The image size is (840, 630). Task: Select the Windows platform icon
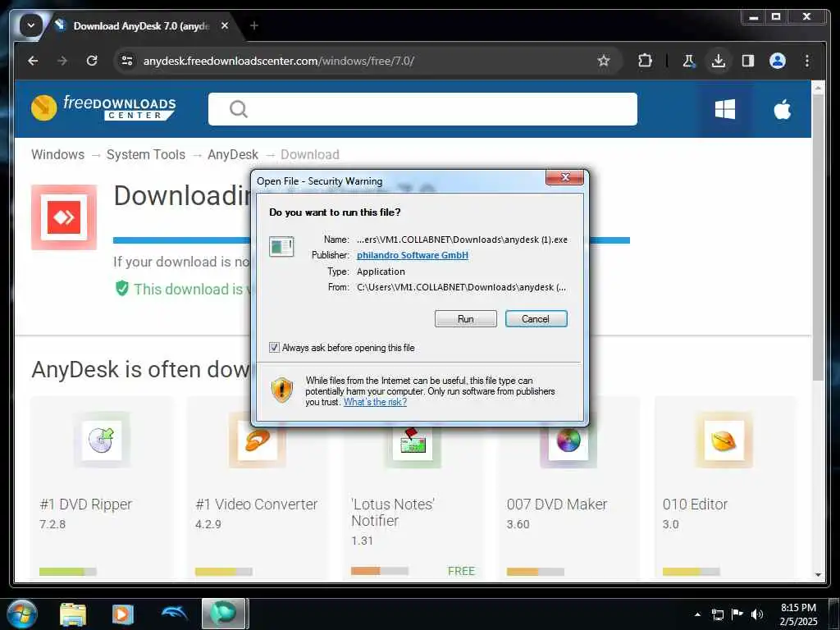point(725,109)
